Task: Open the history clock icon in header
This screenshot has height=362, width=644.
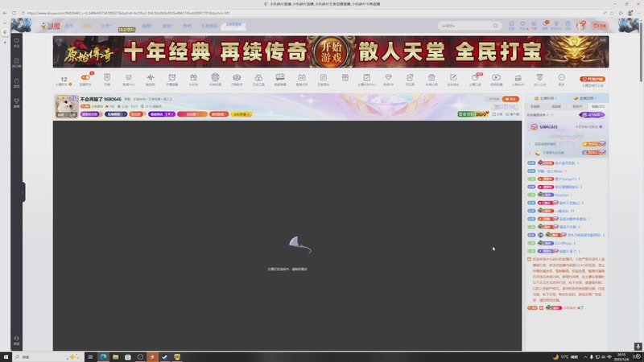Action: tap(511, 25)
